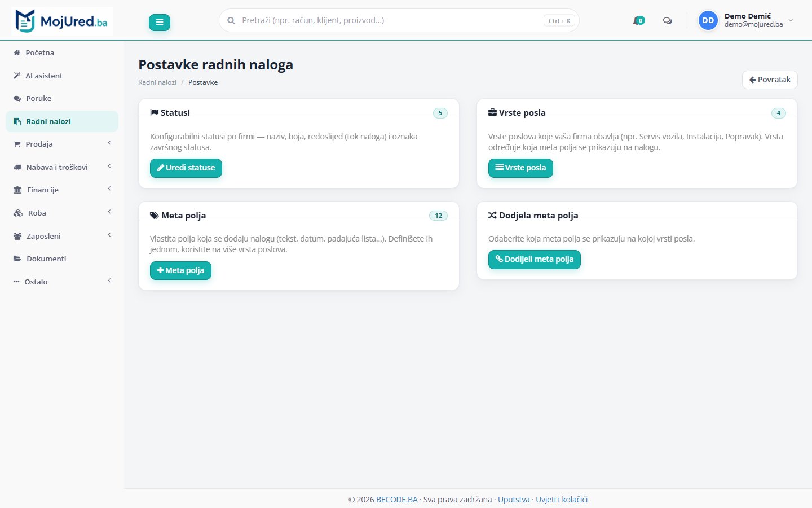Click the Prodaja cart icon
The image size is (812, 508).
17,144
